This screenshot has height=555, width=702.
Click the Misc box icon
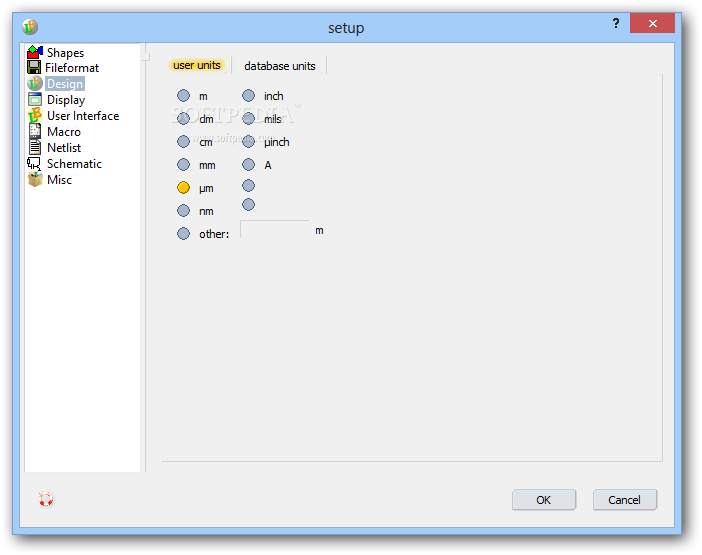pos(35,179)
